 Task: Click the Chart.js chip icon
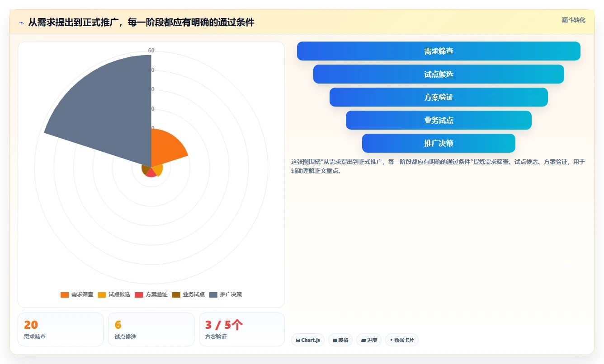coord(298,340)
